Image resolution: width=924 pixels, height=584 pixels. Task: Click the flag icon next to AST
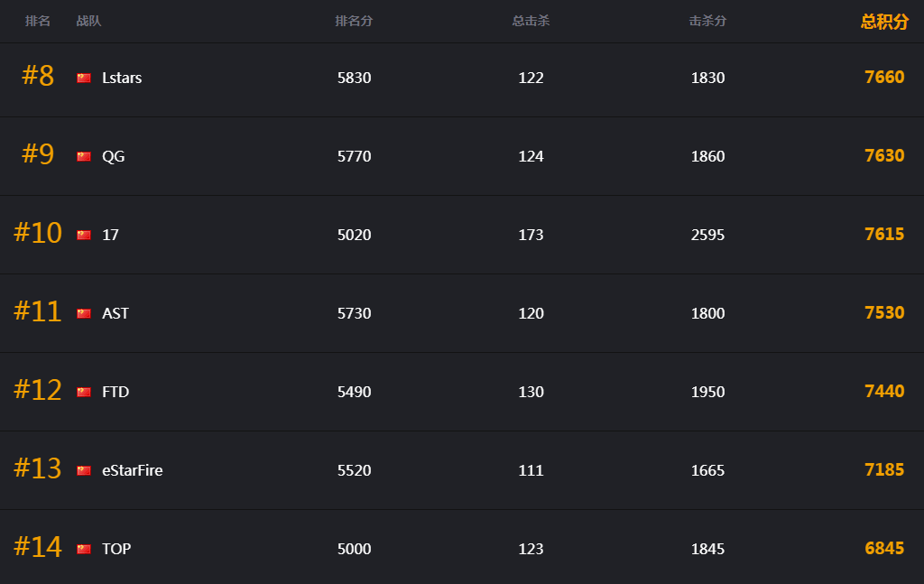pyautogui.click(x=84, y=313)
